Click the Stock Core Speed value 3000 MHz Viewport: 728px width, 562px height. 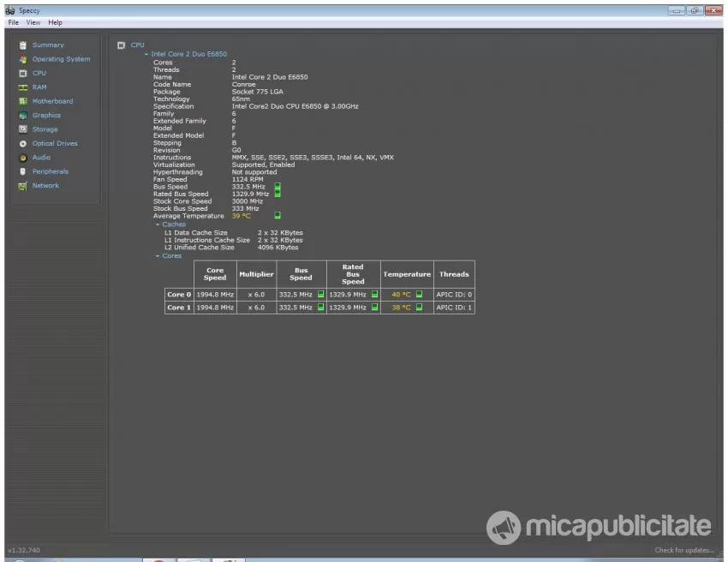click(247, 201)
